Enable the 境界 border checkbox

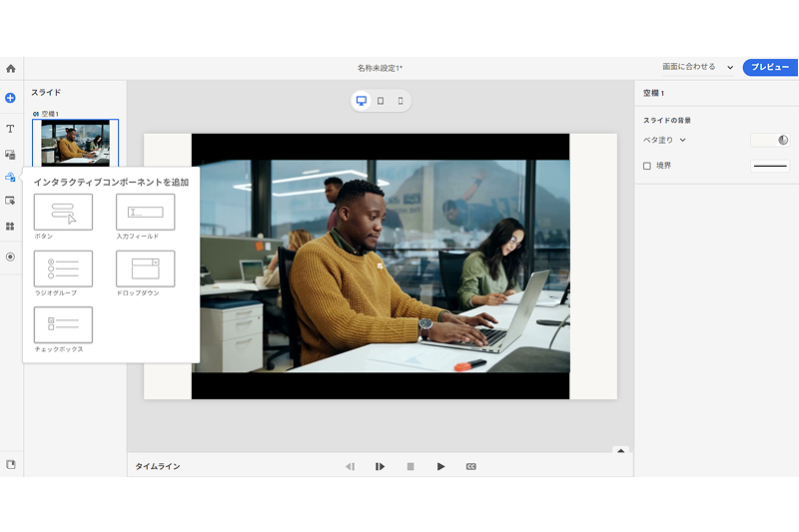click(x=646, y=166)
